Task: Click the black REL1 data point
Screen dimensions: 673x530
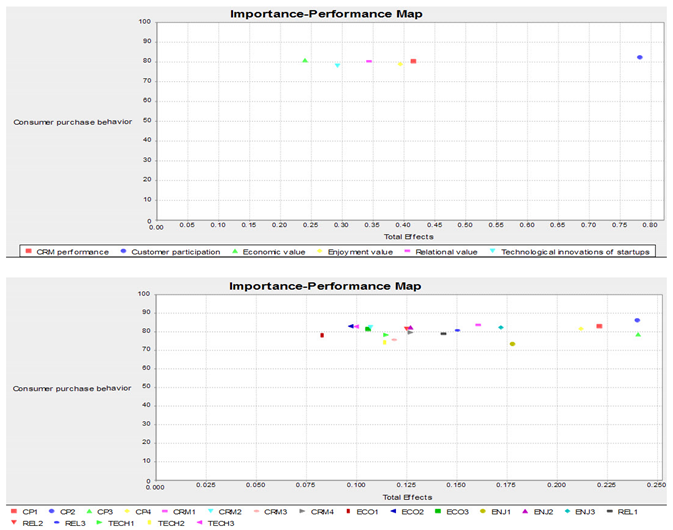Action: click(443, 333)
